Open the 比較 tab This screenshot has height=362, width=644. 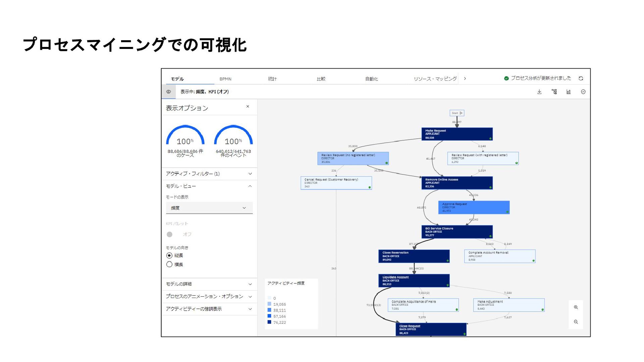(x=321, y=79)
